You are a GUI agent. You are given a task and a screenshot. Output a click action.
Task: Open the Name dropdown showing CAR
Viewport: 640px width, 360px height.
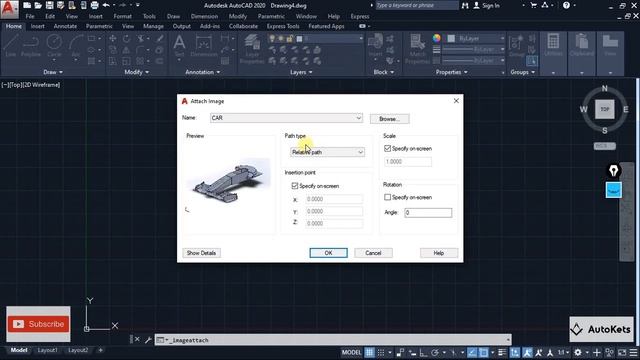[x=286, y=118]
